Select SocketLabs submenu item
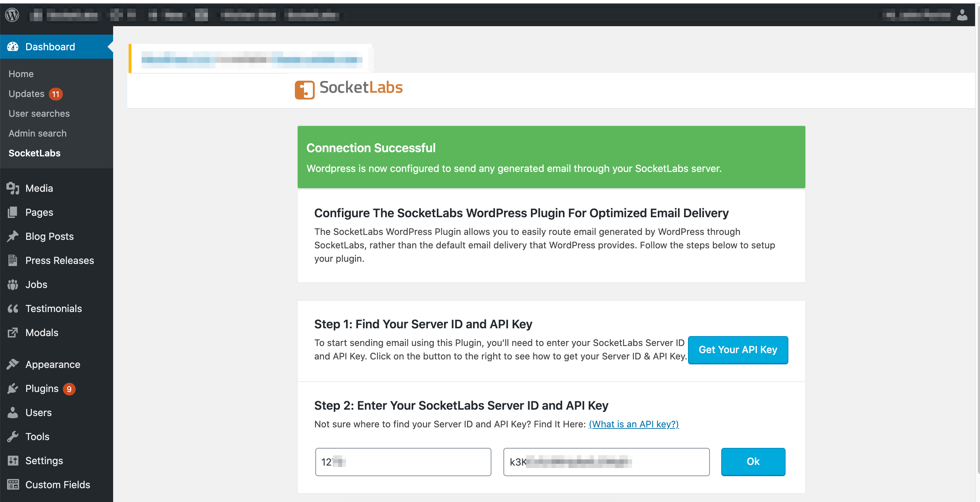Image resolution: width=980 pixels, height=502 pixels. pyautogui.click(x=34, y=153)
